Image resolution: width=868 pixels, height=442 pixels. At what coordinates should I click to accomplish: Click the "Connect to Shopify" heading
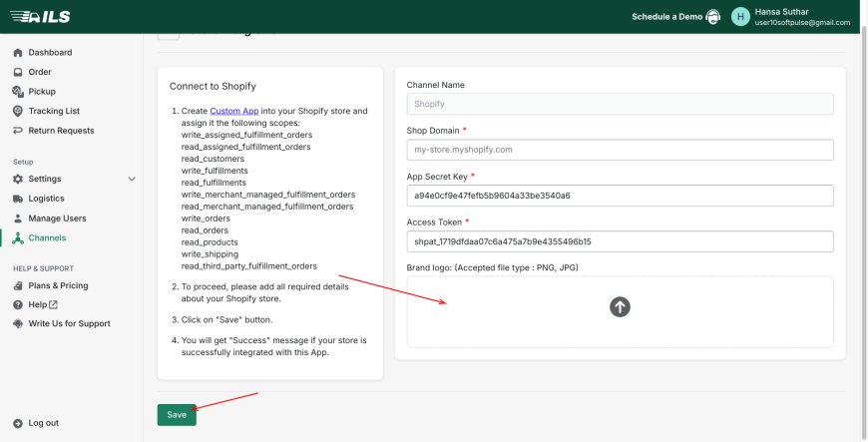pyautogui.click(x=213, y=87)
